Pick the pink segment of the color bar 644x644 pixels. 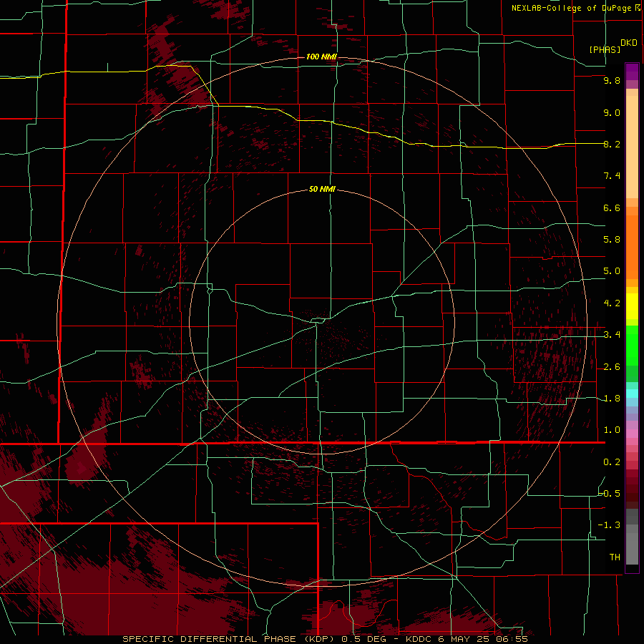[x=632, y=434]
